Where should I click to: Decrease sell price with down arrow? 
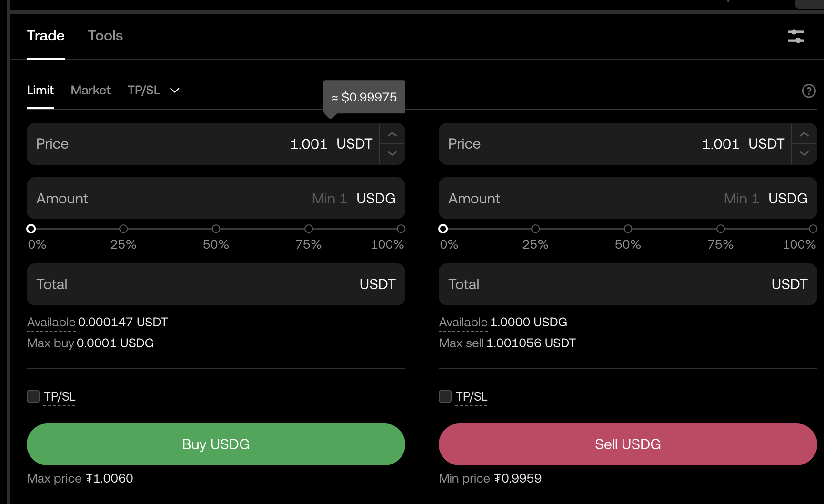[804, 153]
